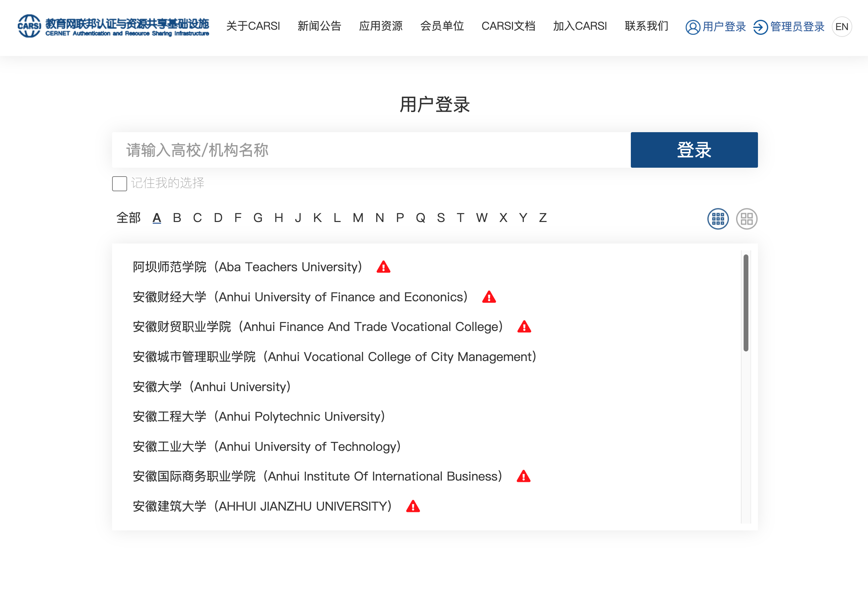Click warning icon beside Anhui University of Finance
868x597 pixels.
click(x=489, y=297)
